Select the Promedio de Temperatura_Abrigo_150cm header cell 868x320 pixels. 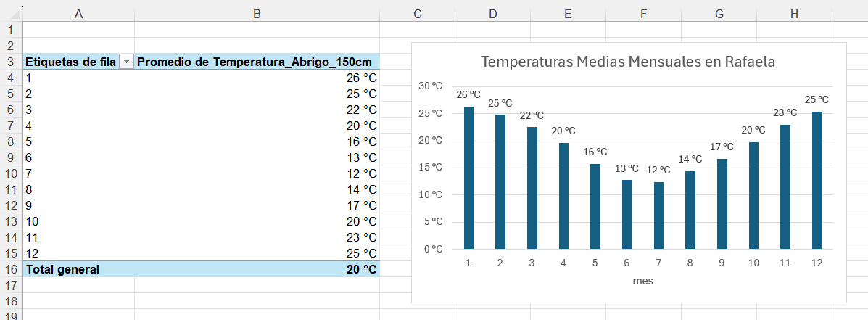[x=257, y=62]
